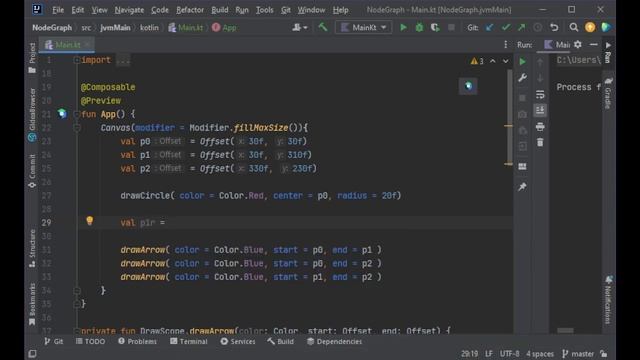Screen dimensions: 640x360
Task: Update project via Git blue arrow
Action: coord(489,27)
